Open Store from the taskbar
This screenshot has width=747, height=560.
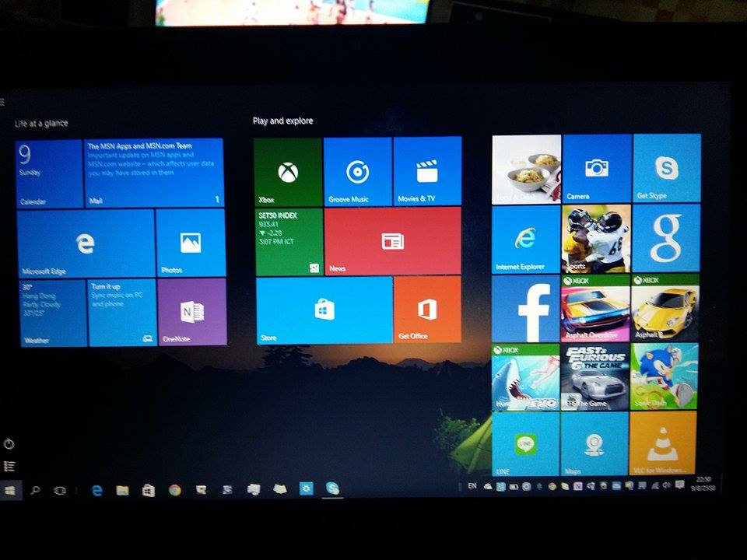(149, 490)
